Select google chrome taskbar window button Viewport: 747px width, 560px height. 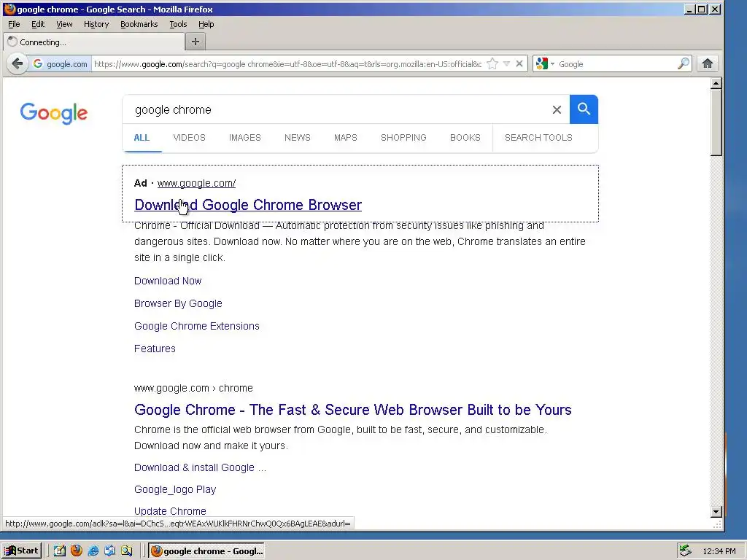(x=206, y=551)
